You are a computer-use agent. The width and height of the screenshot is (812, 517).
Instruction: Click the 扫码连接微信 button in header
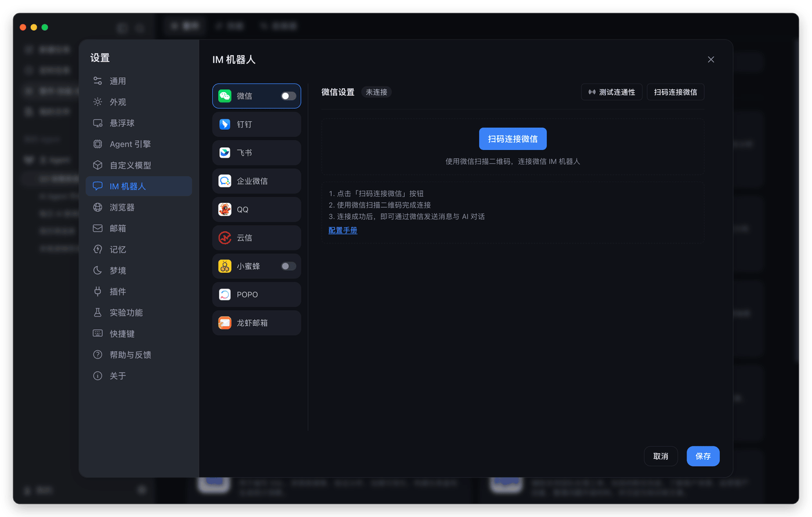pyautogui.click(x=676, y=92)
